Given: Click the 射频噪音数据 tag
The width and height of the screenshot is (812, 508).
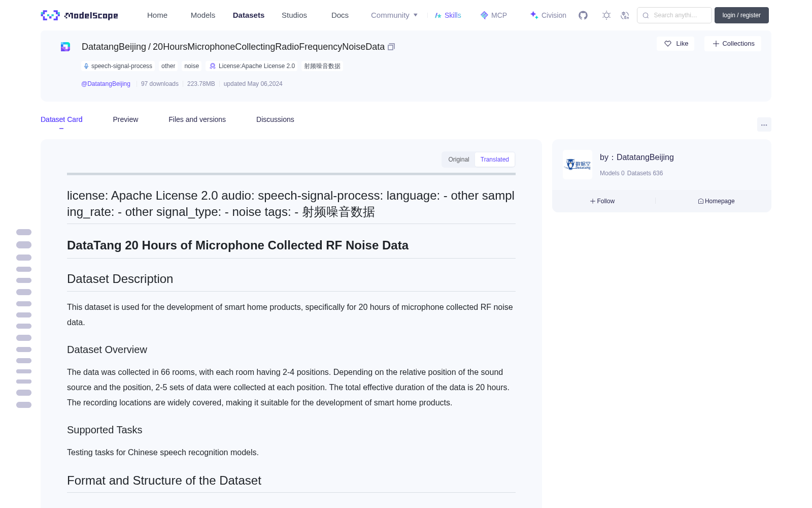Looking at the screenshot, I should (322, 66).
